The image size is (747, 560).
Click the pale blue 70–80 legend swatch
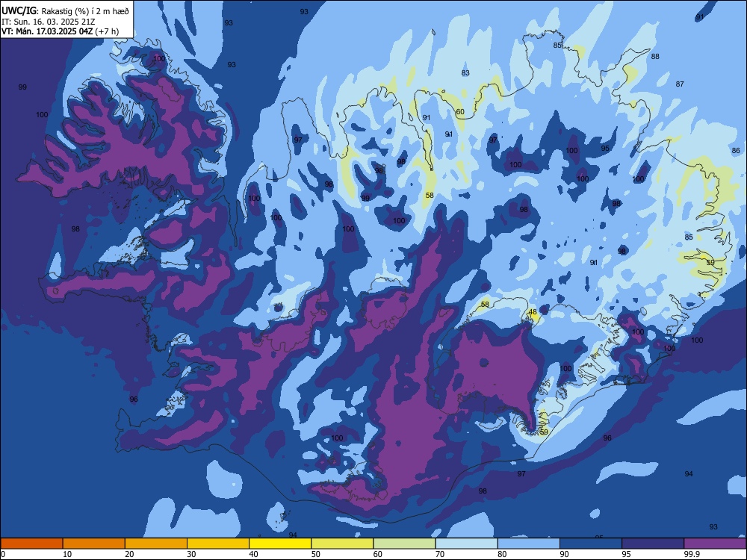[467, 544]
